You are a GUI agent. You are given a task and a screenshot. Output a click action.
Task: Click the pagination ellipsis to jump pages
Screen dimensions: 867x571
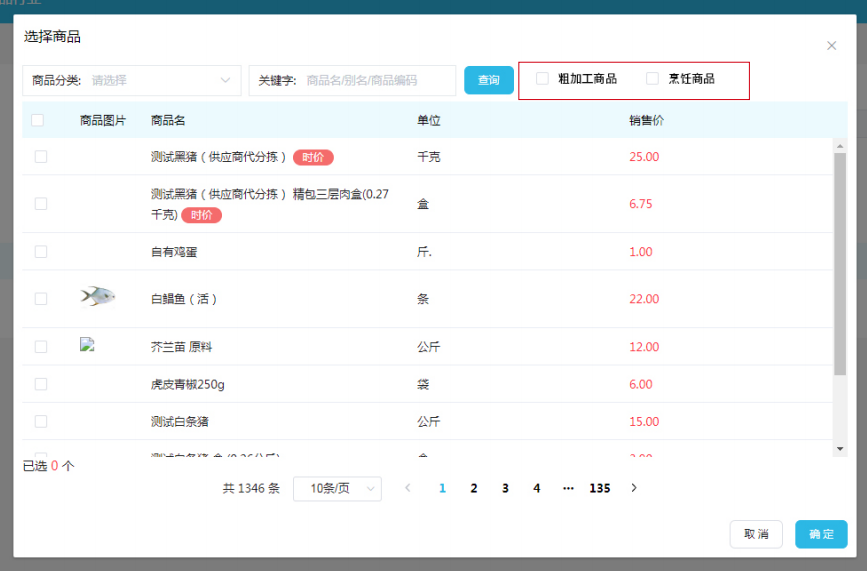568,489
